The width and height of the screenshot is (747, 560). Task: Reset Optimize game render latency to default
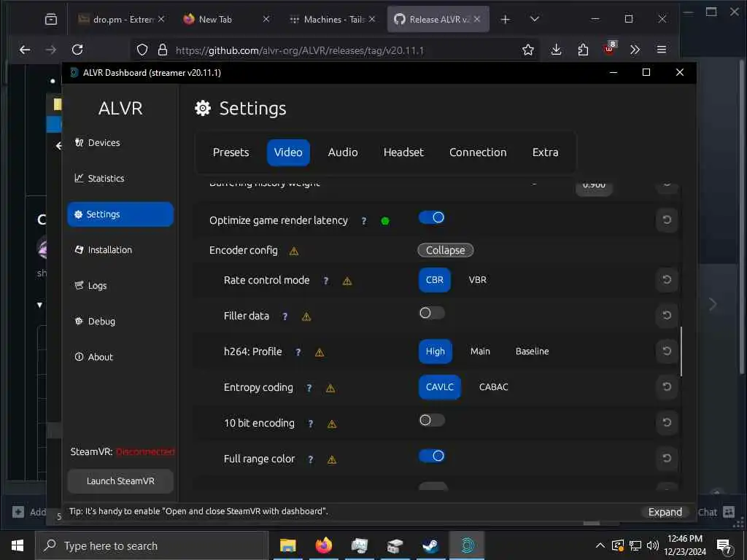(667, 219)
